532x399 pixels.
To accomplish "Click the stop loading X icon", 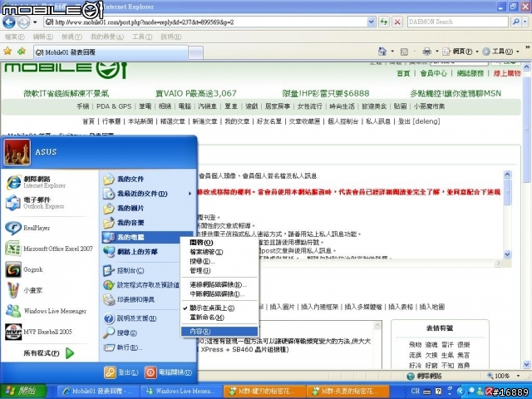I will 397,22.
